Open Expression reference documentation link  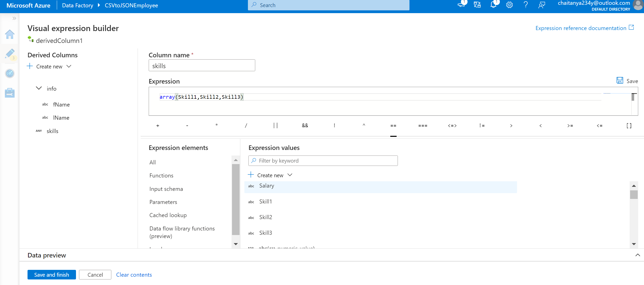tap(581, 28)
